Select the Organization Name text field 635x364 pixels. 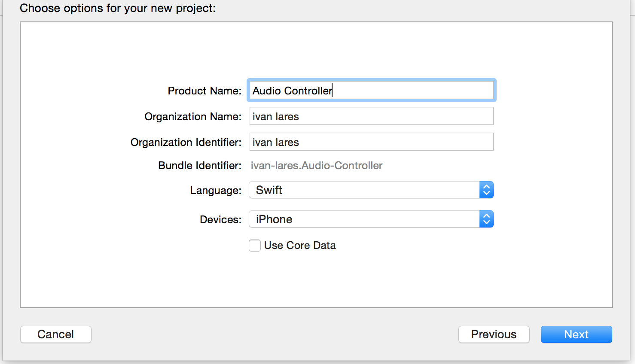371,116
